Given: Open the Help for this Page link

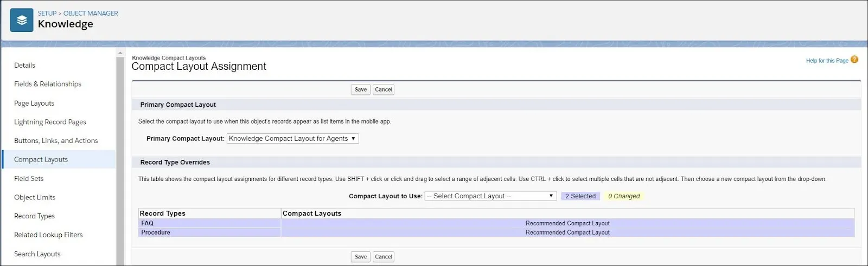Looking at the screenshot, I should tap(827, 61).
